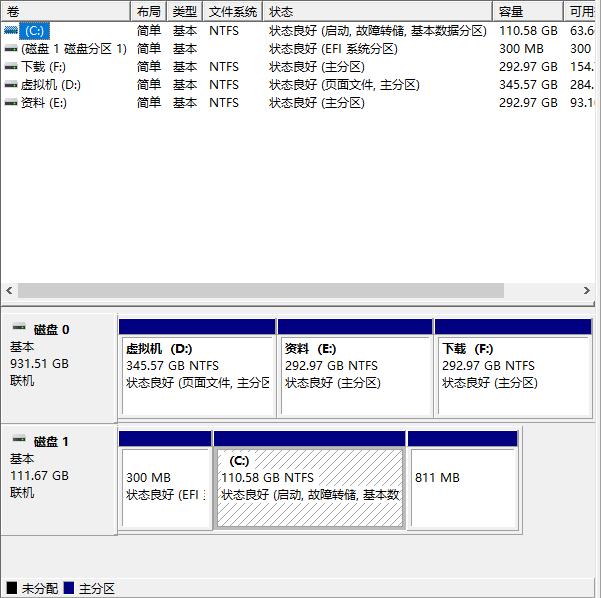The width and height of the screenshot is (601, 598).
Task: Click 状态良好 (EFI 系统分区) status cell
Action: (x=333, y=49)
